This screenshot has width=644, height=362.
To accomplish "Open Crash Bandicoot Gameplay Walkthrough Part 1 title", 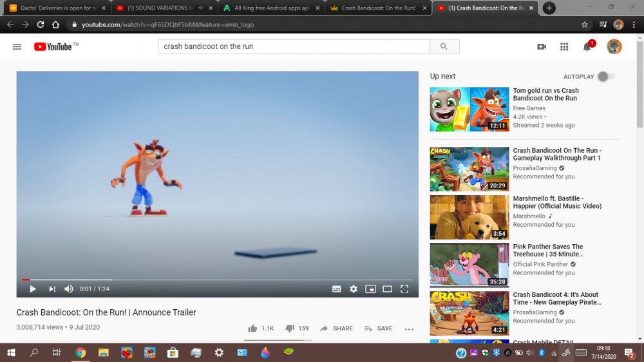I will (557, 154).
